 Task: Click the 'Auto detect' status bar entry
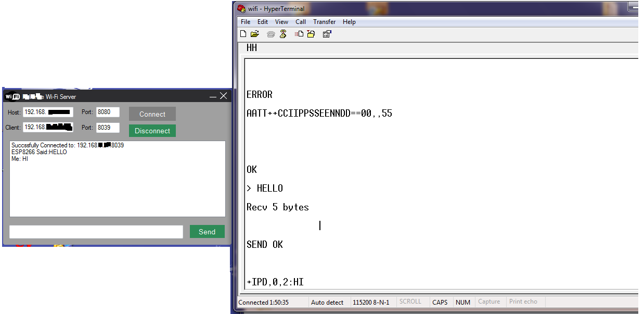pyautogui.click(x=327, y=302)
